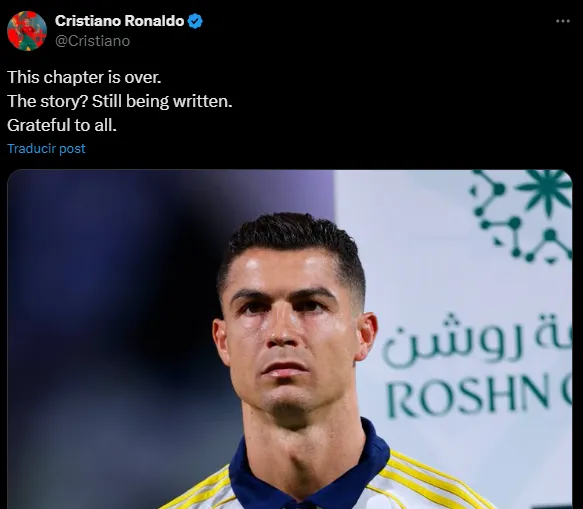583x509 pixels.
Task: Click the player's dark hair in photo
Action: (294, 238)
